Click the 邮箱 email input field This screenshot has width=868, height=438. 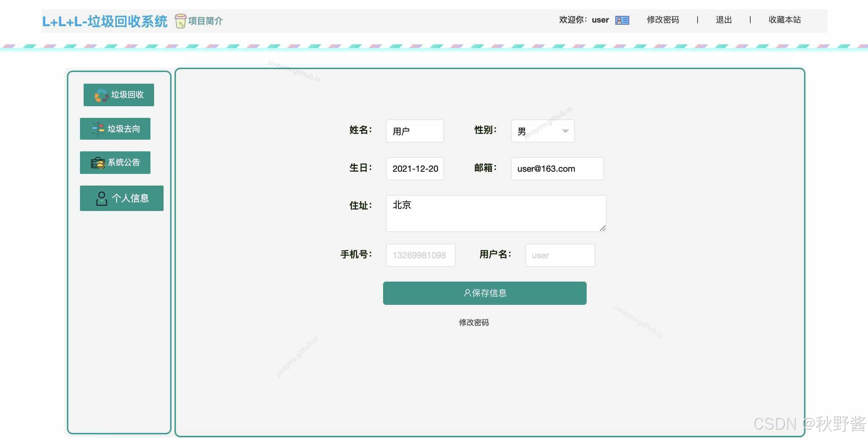pyautogui.click(x=557, y=169)
